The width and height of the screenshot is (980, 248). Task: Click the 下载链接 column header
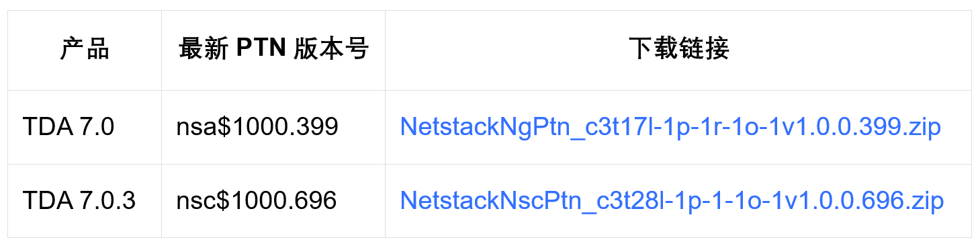(x=678, y=50)
